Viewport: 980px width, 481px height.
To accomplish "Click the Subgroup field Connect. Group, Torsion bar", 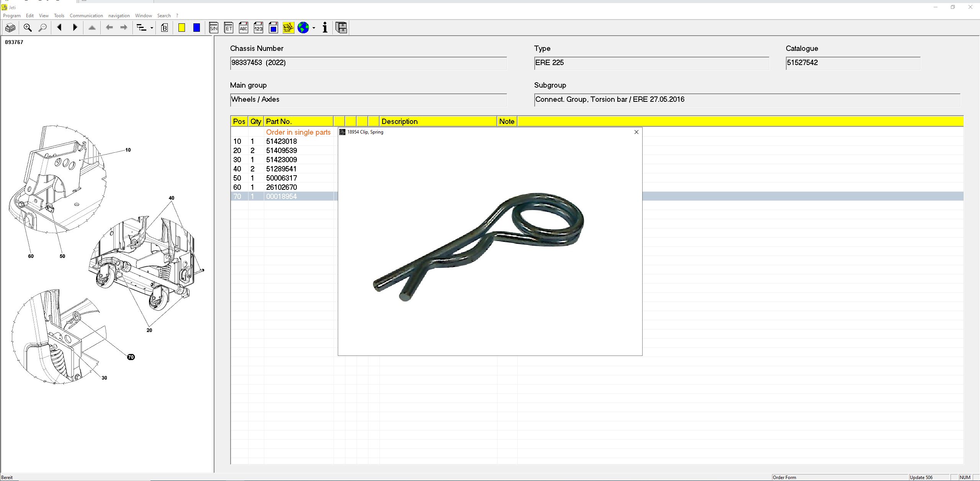I will tap(747, 100).
